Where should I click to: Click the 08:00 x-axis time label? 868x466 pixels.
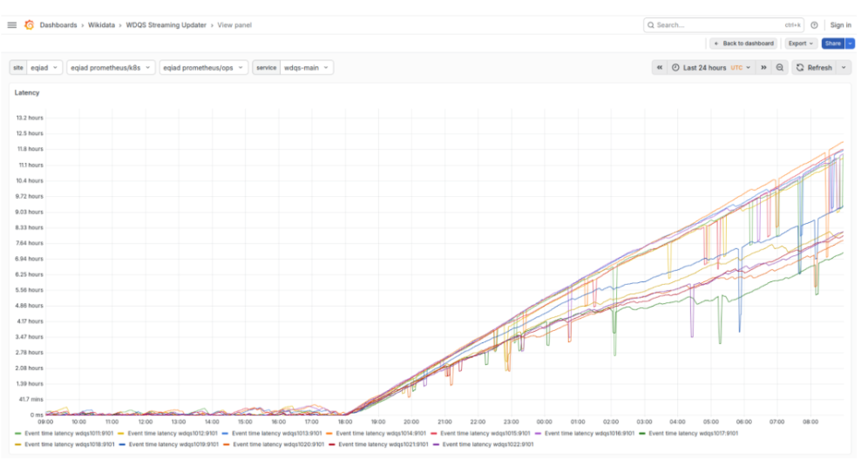[x=810, y=422]
